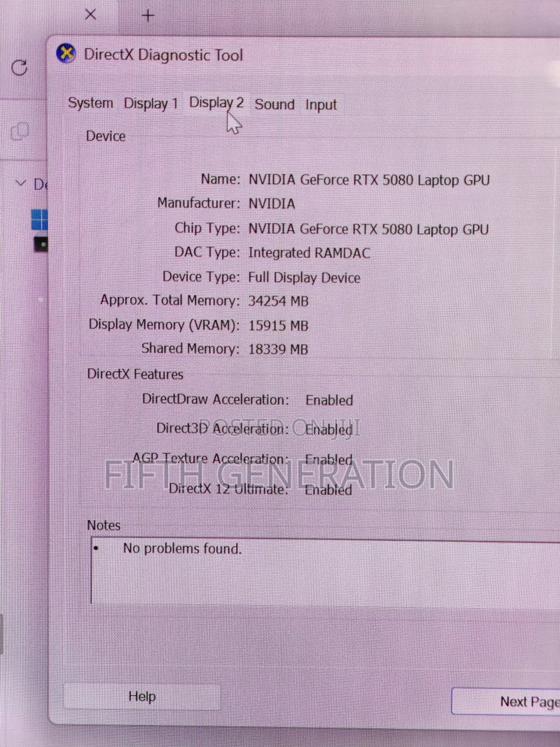Click the dark device icon below Windows logo
The image size is (560, 747).
[x=41, y=244]
